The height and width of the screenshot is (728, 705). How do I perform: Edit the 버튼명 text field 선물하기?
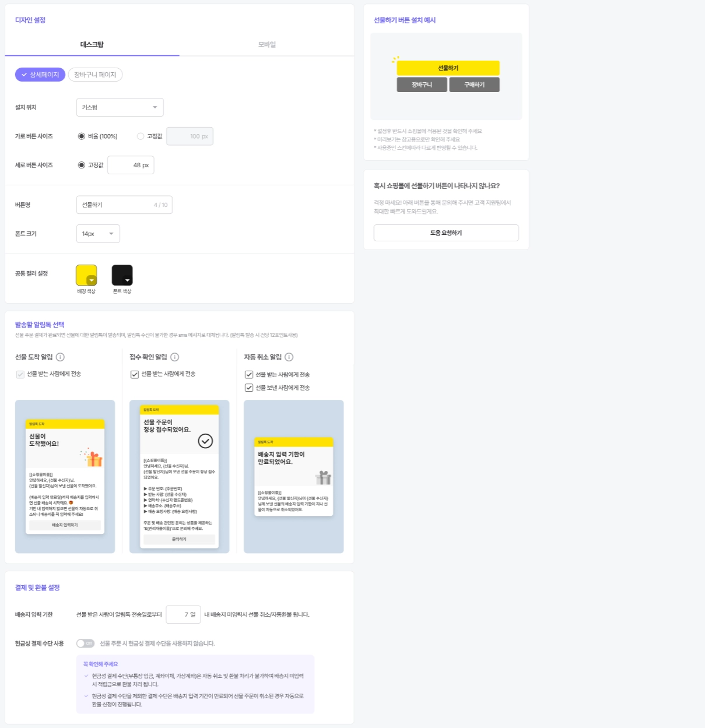coord(124,205)
